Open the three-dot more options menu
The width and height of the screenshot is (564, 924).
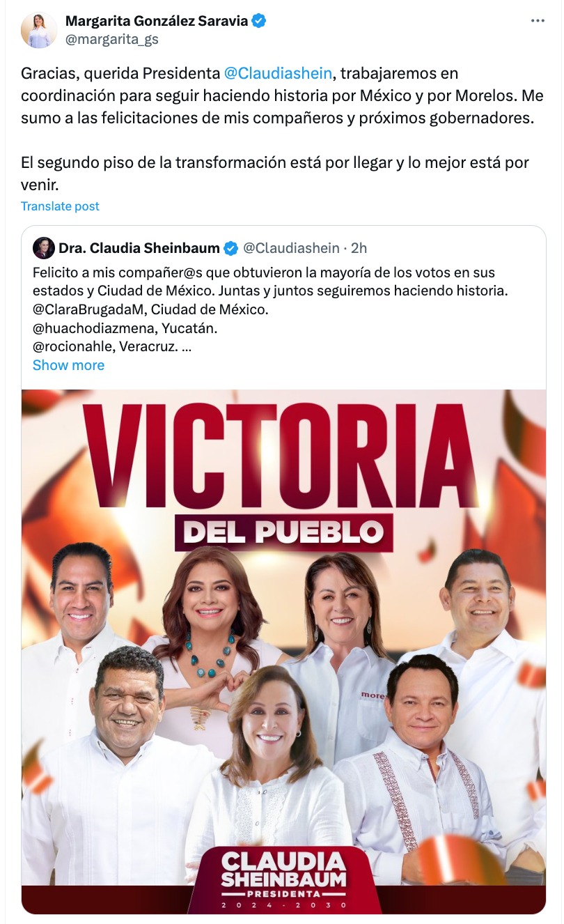pyautogui.click(x=538, y=21)
